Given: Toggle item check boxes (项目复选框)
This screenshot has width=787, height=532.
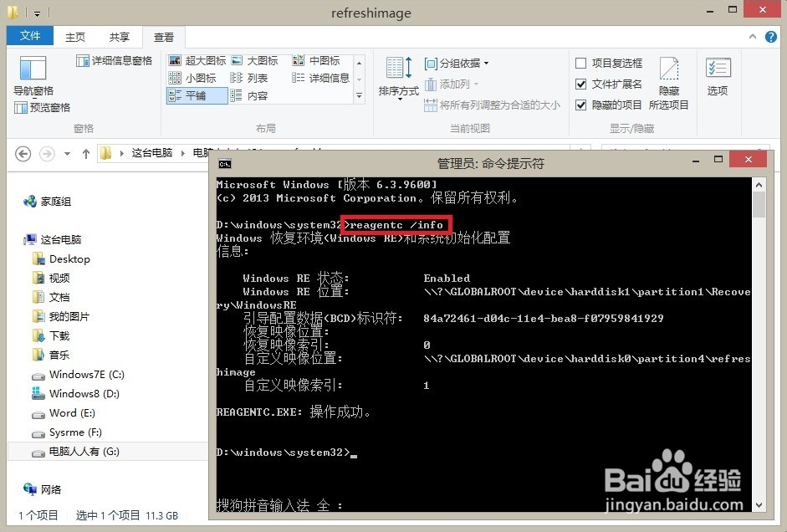Looking at the screenshot, I should click(609, 64).
